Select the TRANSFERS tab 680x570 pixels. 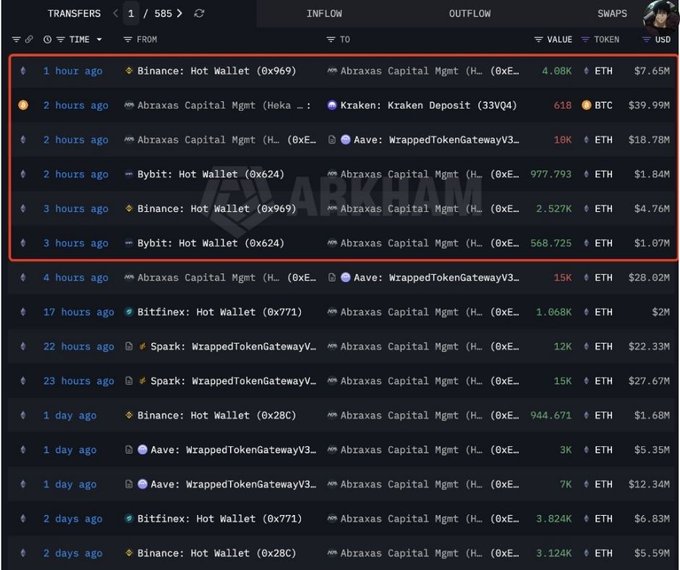(x=74, y=13)
